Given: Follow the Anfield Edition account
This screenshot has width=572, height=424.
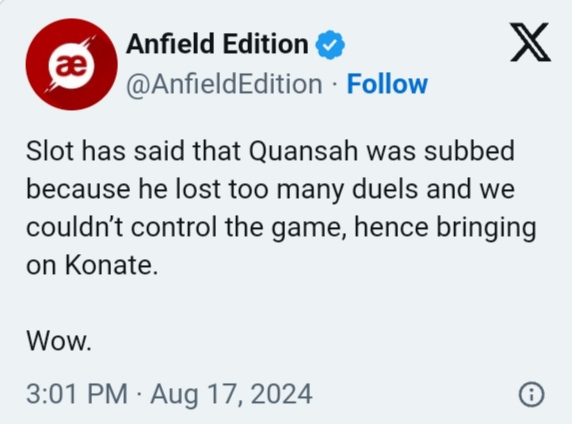Looking at the screenshot, I should [387, 84].
